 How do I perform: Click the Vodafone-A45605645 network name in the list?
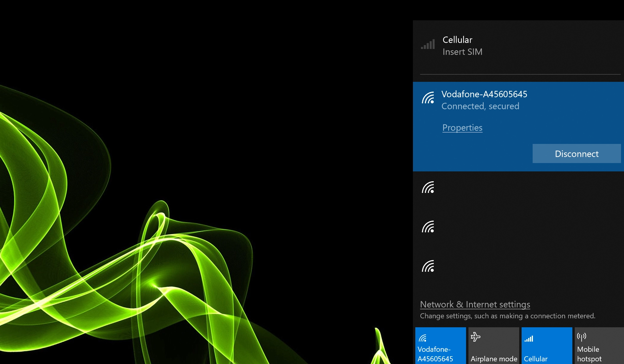click(484, 94)
